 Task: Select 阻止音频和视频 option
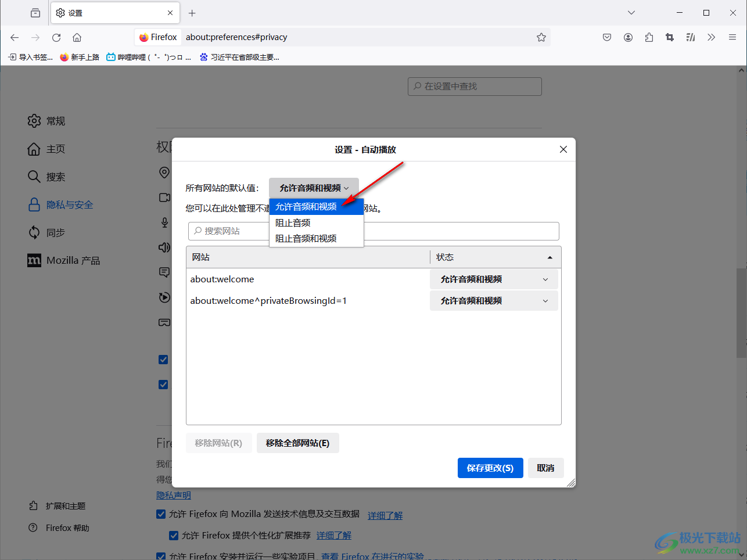tap(317, 238)
